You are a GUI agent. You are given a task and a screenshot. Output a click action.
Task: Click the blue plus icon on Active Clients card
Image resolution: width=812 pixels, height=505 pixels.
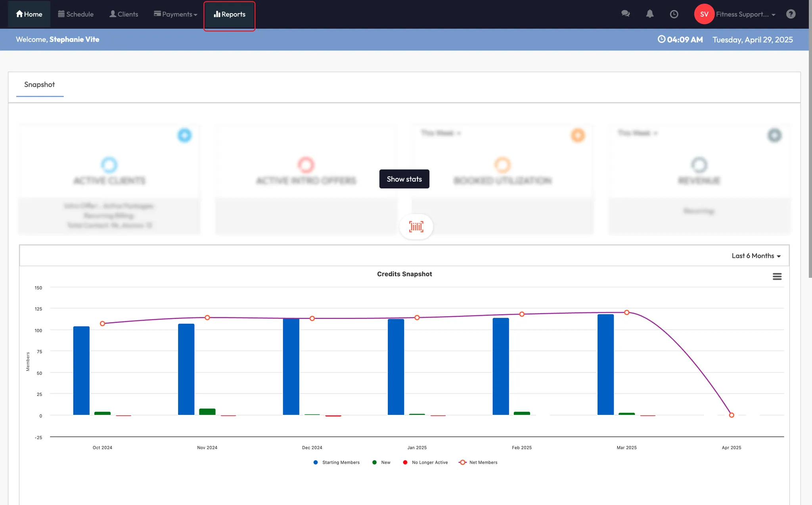click(184, 135)
